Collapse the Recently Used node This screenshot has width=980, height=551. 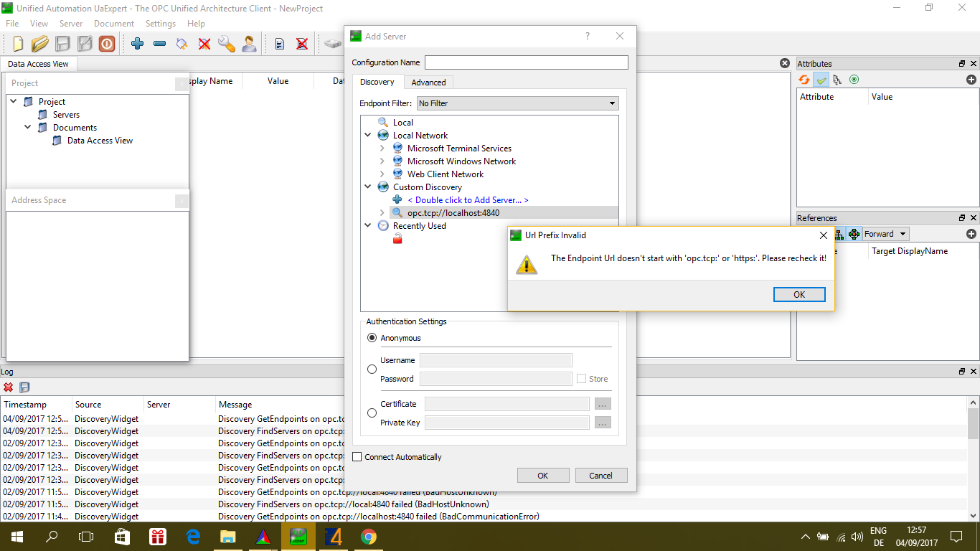coord(368,226)
